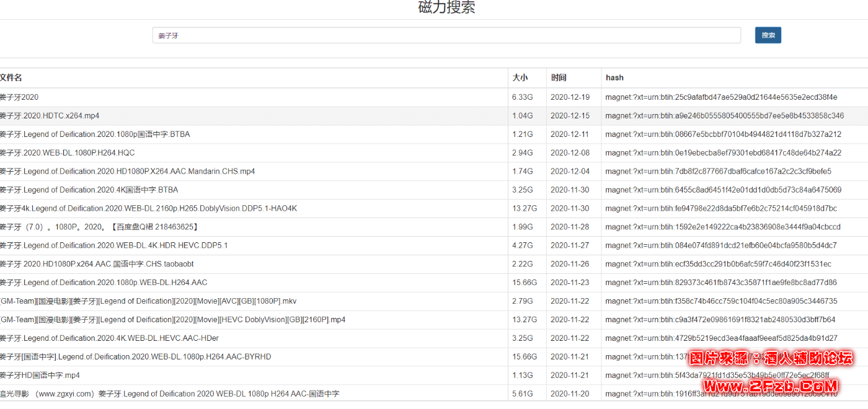Click the 百度盘Q裙 218463625 entry
This screenshot has width=868, height=409.
99,227
